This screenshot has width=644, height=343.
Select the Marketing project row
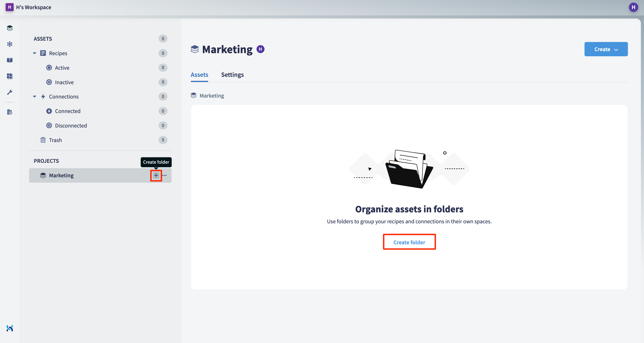[100, 176]
